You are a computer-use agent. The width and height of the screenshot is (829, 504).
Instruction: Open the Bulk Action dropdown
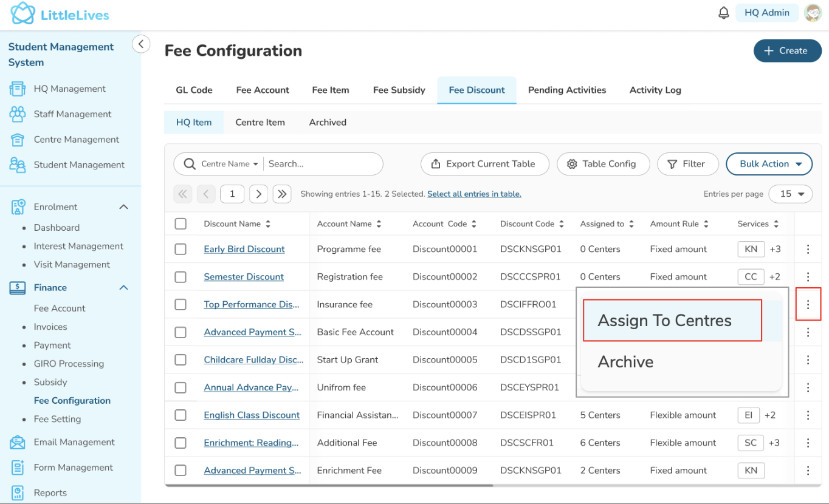coord(769,164)
